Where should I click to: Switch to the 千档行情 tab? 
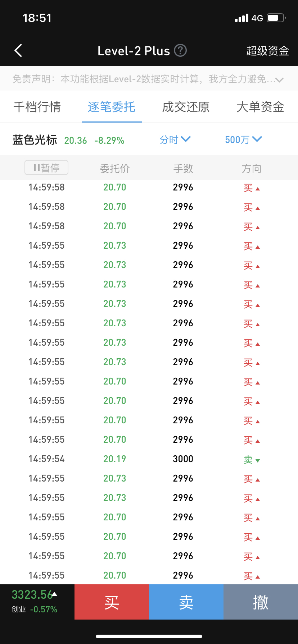pyautogui.click(x=37, y=107)
